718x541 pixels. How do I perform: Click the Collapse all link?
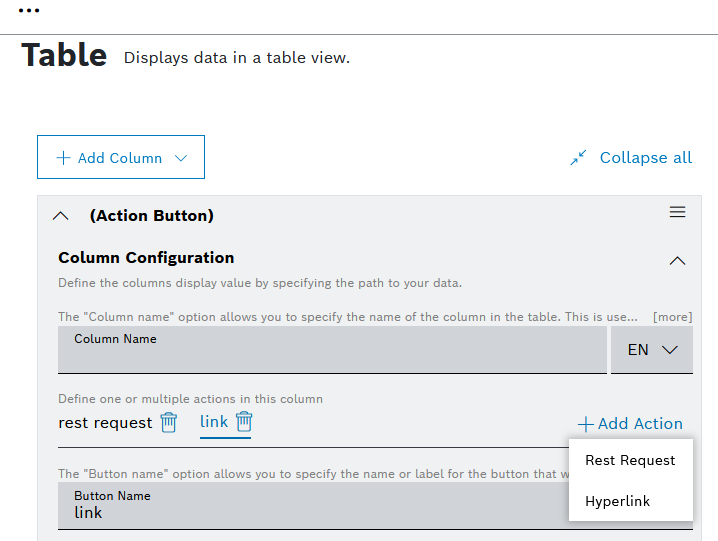point(645,158)
